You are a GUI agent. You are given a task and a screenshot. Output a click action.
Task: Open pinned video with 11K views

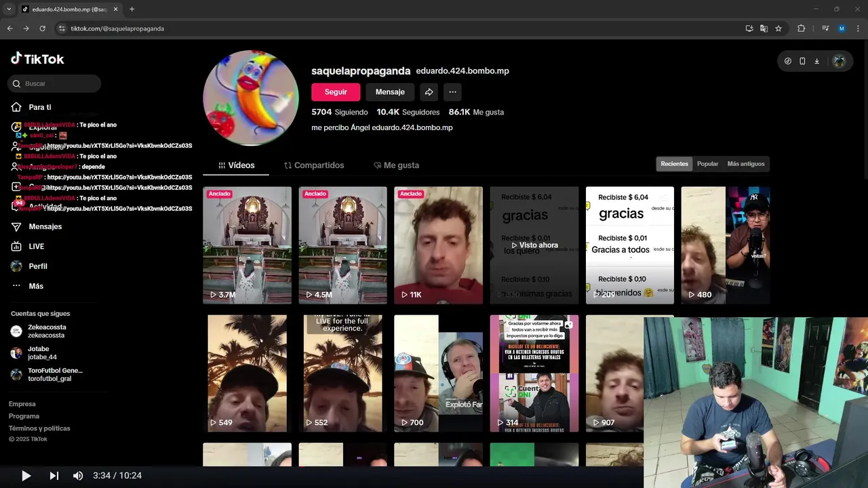[439, 245]
